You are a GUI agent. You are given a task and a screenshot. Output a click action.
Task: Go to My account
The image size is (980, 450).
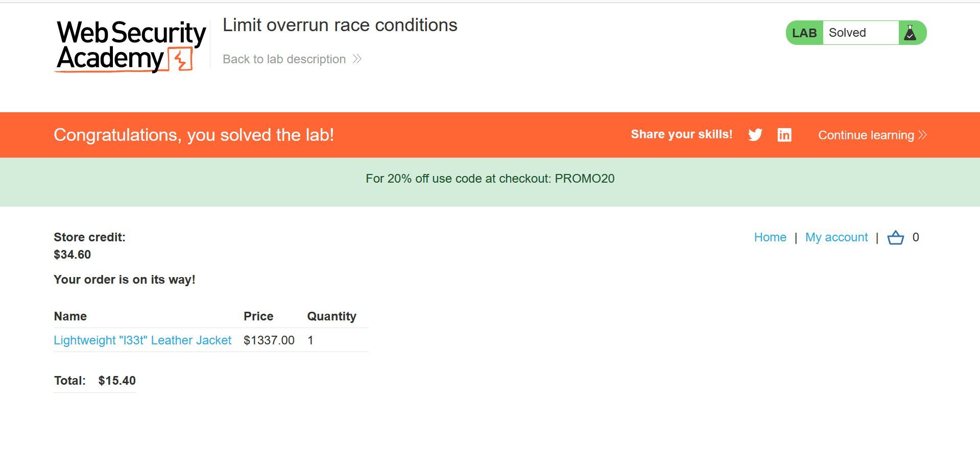tap(836, 237)
